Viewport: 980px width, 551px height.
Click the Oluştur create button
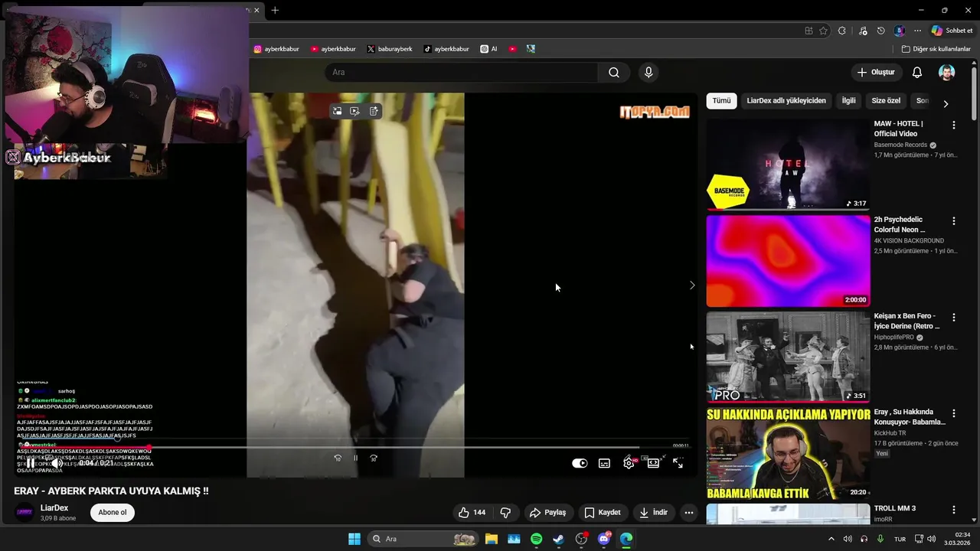point(876,72)
